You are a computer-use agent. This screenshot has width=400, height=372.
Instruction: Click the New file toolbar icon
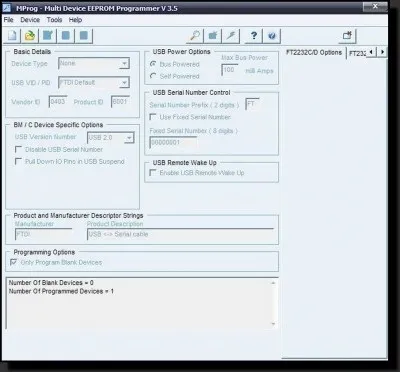pyautogui.click(x=12, y=36)
